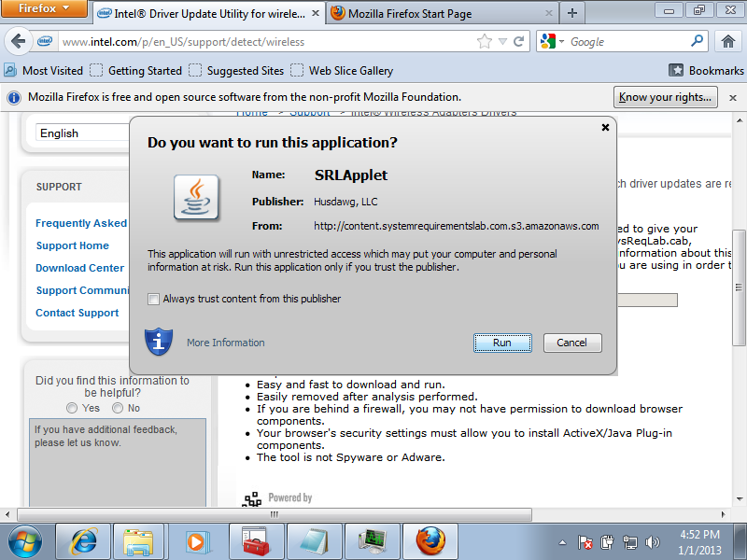The image size is (747, 560).
Task: Open the Contact Support link
Action: click(x=78, y=313)
